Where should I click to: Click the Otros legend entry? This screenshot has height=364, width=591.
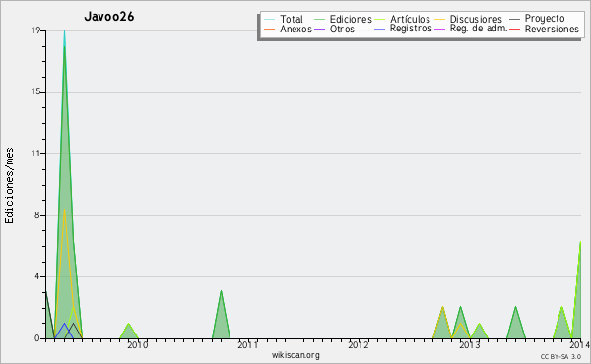pyautogui.click(x=334, y=29)
